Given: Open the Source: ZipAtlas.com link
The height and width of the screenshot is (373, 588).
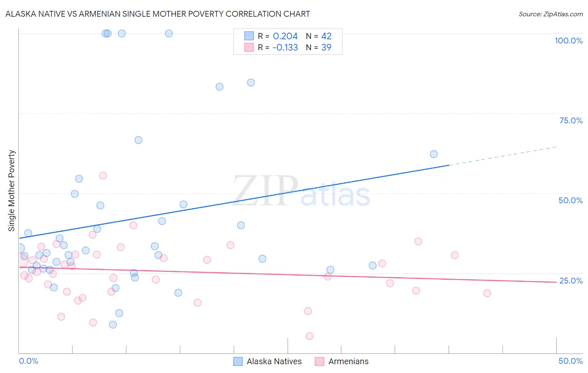Looking at the screenshot, I should (551, 14).
